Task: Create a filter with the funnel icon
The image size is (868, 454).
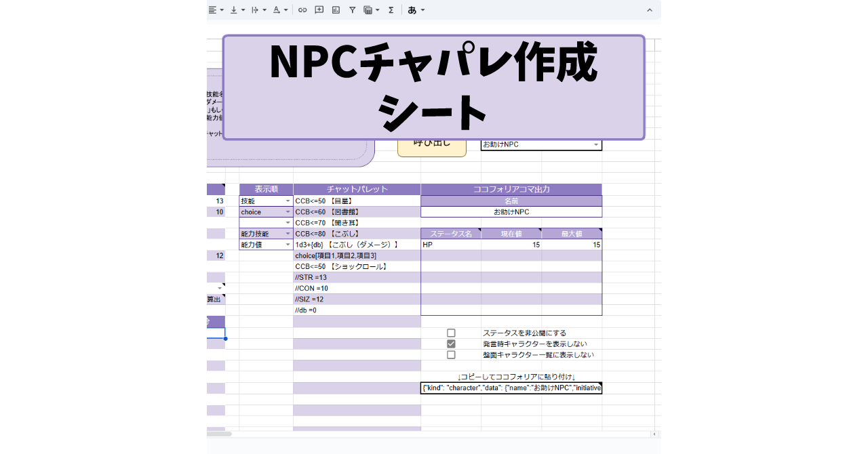Action: coord(353,10)
